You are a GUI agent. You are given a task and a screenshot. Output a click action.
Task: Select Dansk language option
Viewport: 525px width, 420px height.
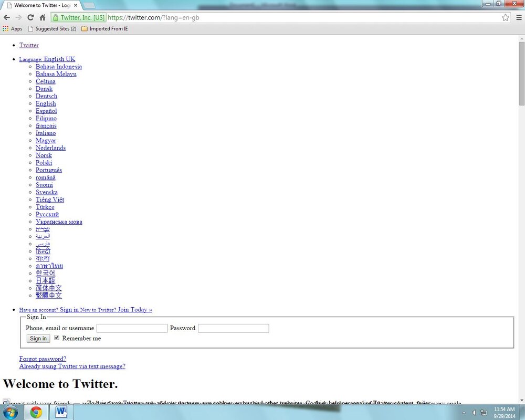44,89
